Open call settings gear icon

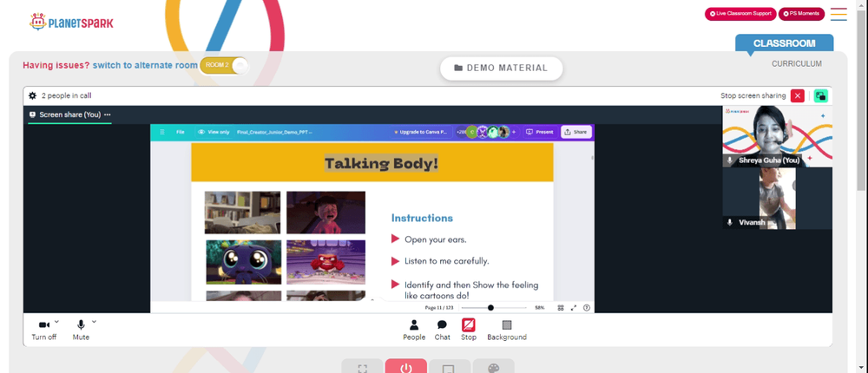[33, 95]
